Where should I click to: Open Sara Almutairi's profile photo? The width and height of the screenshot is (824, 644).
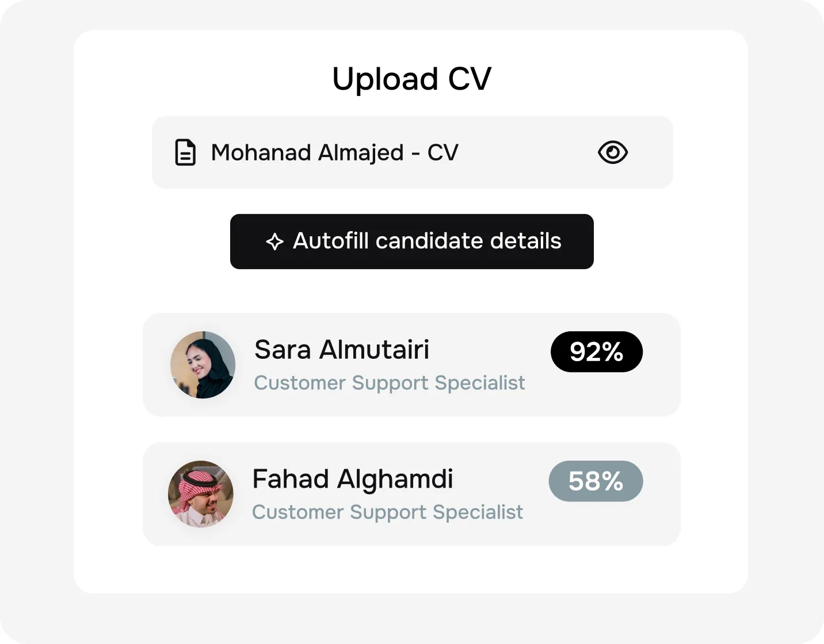203,365
